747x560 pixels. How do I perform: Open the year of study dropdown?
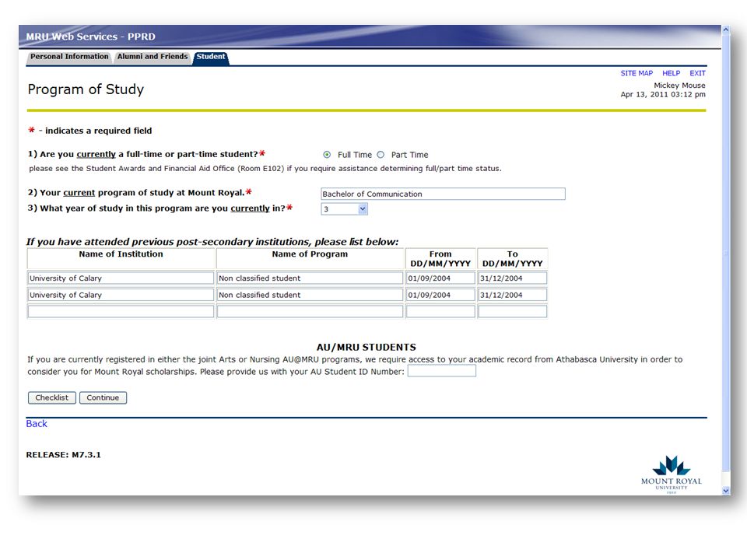point(345,209)
